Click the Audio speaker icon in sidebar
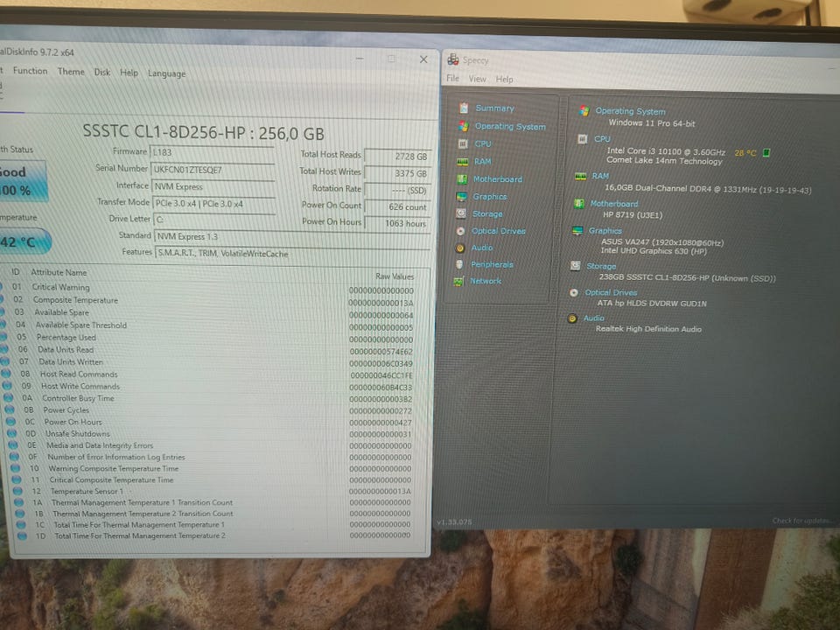 click(459, 248)
